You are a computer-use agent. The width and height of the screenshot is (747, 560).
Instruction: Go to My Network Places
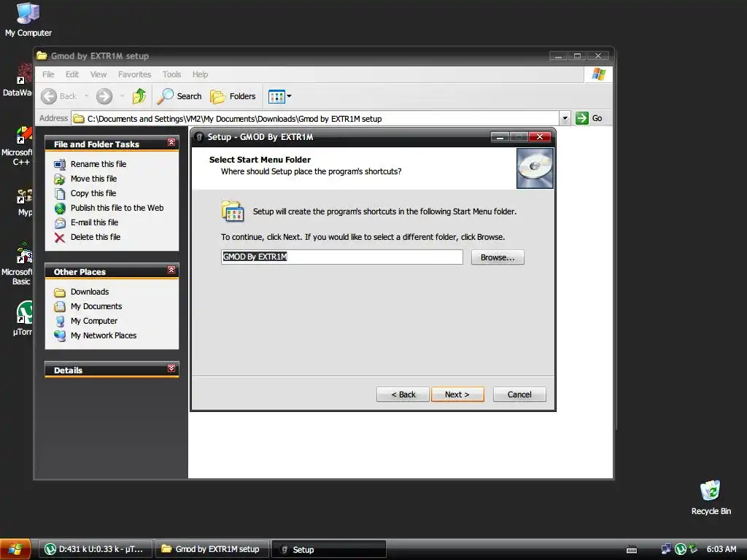[104, 335]
